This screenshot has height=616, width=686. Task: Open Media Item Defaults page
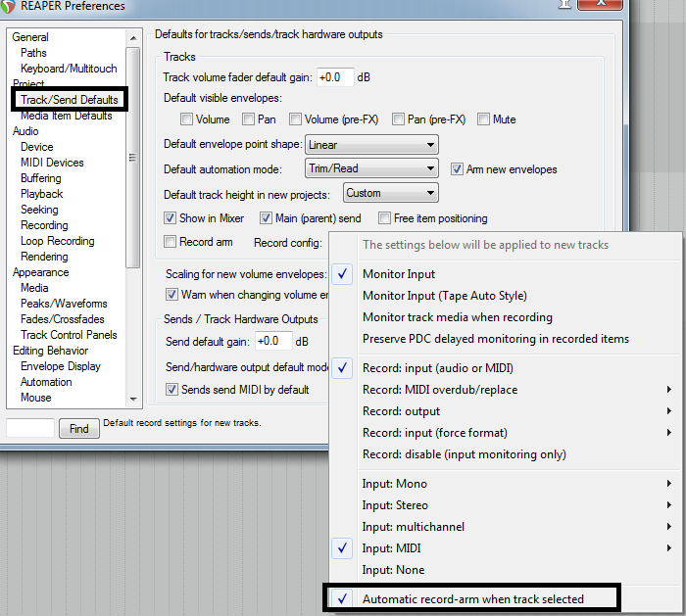[67, 116]
